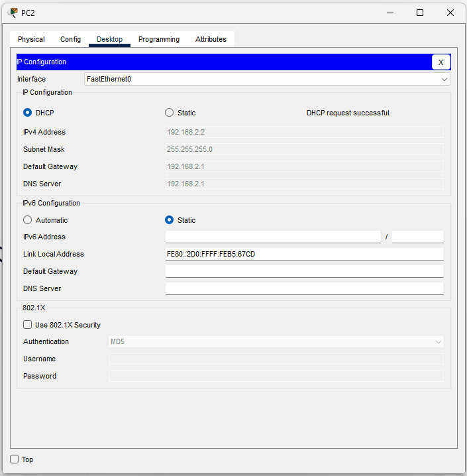The height and width of the screenshot is (476, 467).
Task: Maximize the PC2 window
Action: [419, 13]
